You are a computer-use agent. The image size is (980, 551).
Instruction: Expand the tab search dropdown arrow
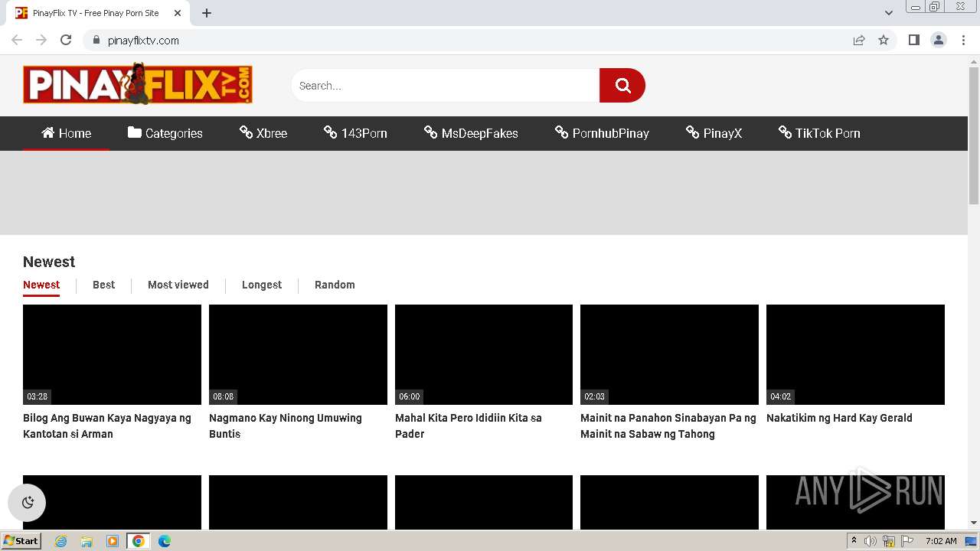click(x=889, y=13)
